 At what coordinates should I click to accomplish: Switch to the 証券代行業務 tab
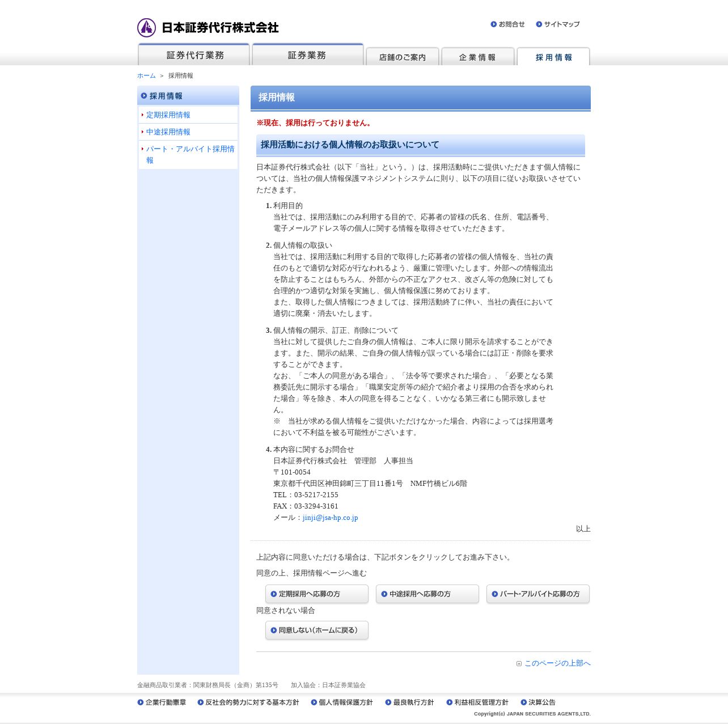click(194, 54)
